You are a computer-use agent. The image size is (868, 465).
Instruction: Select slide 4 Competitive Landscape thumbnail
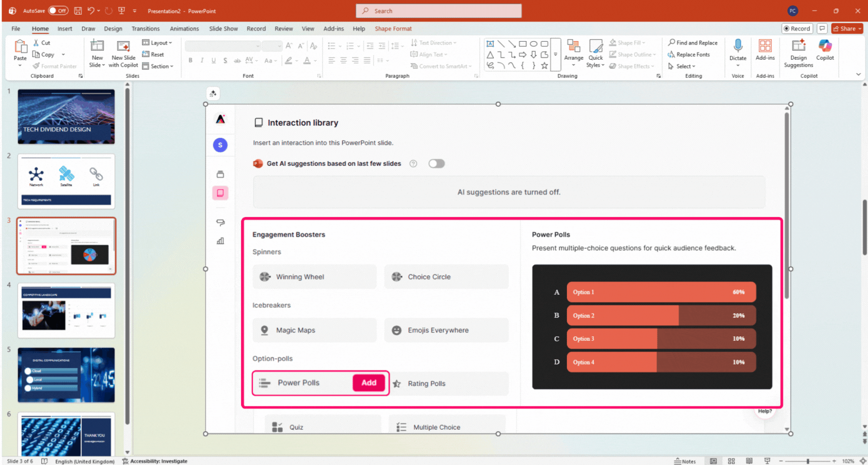point(66,310)
